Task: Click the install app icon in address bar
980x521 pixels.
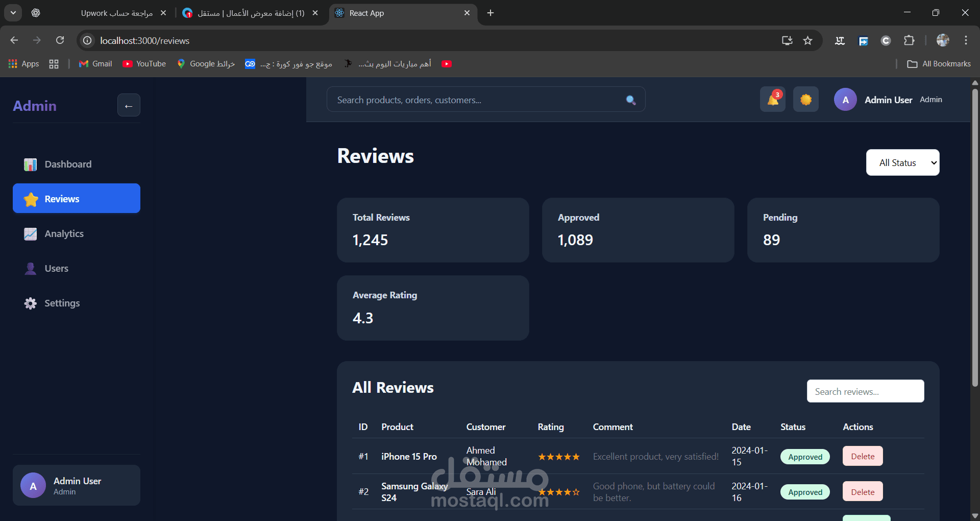Action: pyautogui.click(x=787, y=40)
